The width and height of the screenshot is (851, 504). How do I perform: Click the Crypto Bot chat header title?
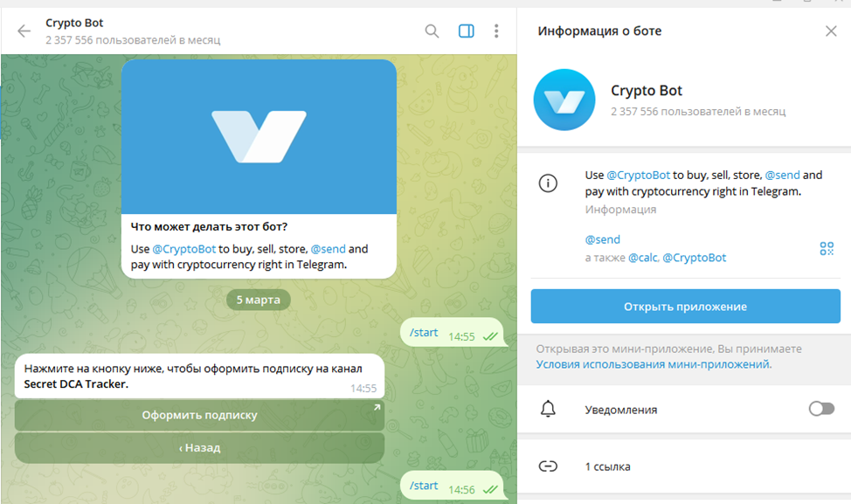(74, 23)
